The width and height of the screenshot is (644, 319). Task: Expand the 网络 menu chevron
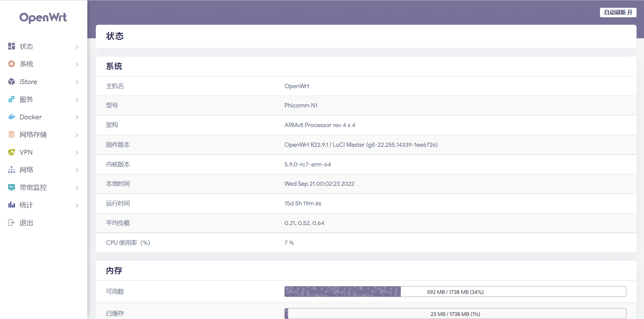tap(77, 170)
